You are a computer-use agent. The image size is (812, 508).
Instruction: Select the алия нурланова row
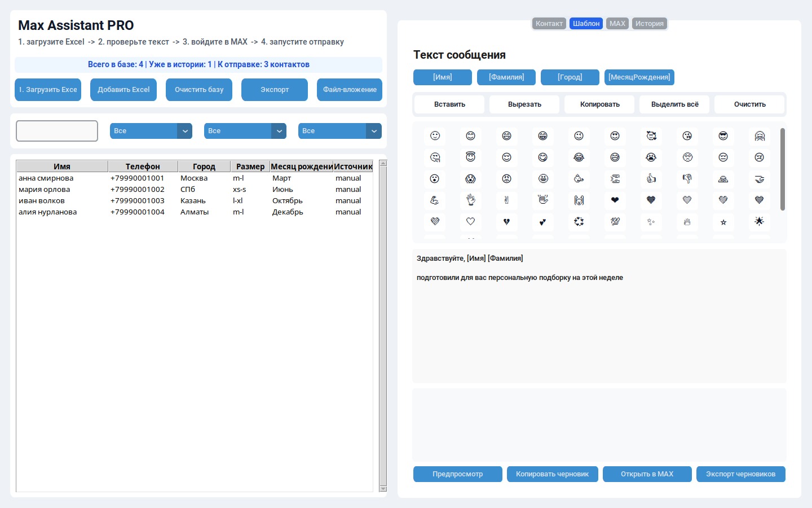[195, 212]
